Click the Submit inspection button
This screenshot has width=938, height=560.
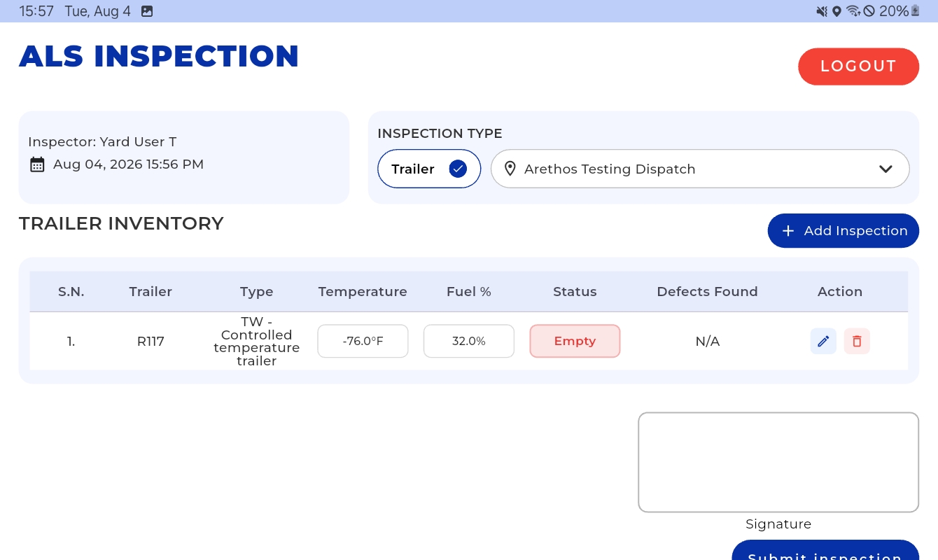coord(825,550)
